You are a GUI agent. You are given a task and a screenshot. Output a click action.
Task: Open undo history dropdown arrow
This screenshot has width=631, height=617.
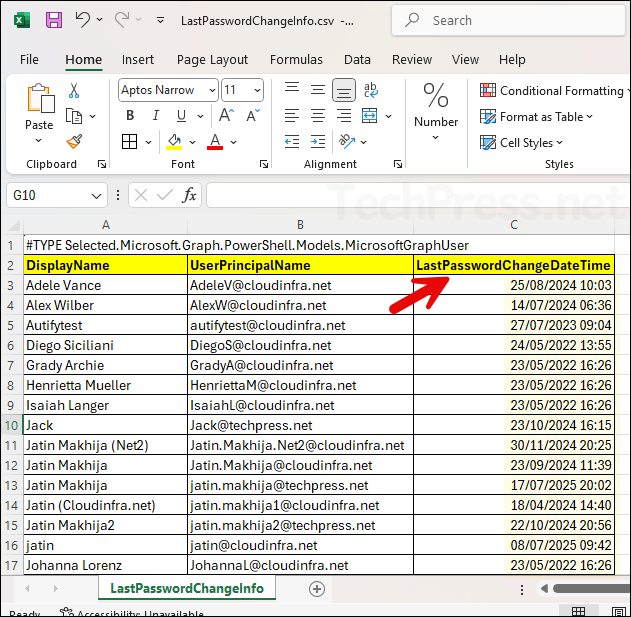(x=99, y=19)
